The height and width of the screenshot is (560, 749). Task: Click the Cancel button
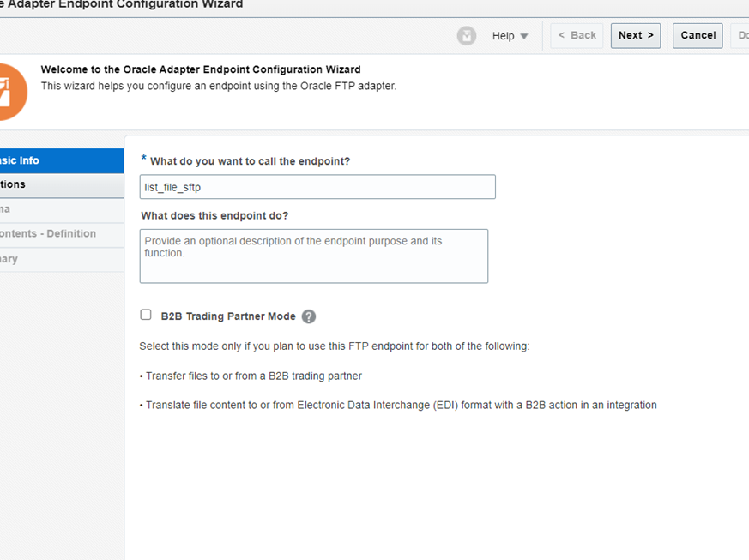pyautogui.click(x=698, y=36)
